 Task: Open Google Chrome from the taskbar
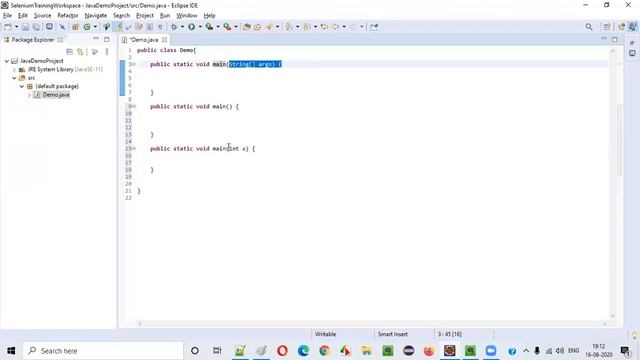coord(324,351)
